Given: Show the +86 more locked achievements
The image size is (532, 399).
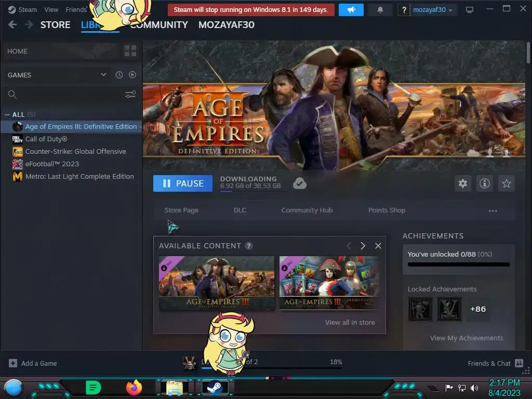Looking at the screenshot, I should pyautogui.click(x=478, y=309).
